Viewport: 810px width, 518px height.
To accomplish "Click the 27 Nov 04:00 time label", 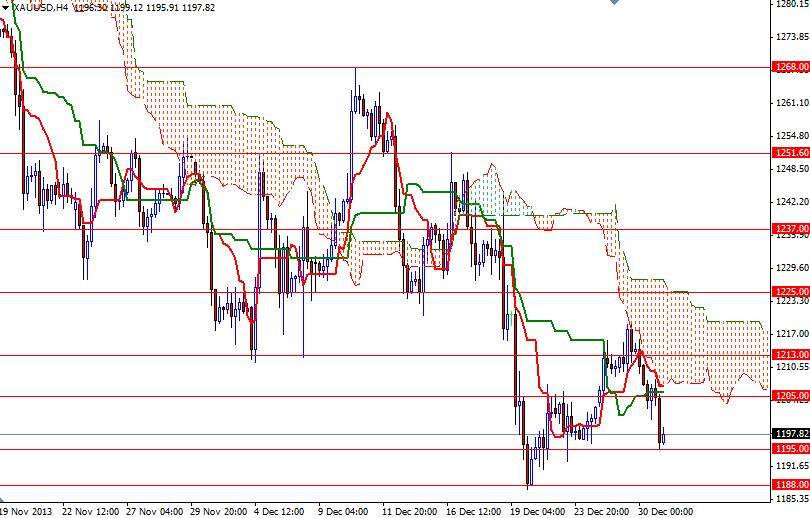I will pos(154,512).
